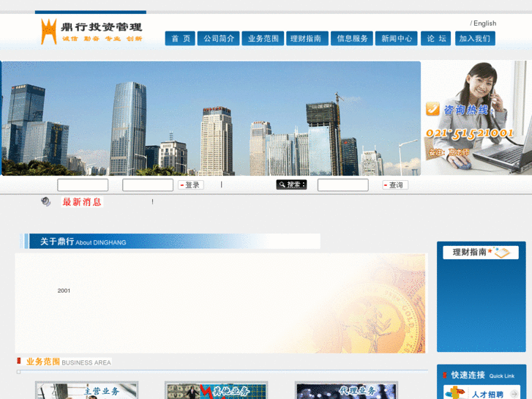Open the 公司简介 menu item
Viewport: 532px width, 399px height.
click(x=219, y=38)
